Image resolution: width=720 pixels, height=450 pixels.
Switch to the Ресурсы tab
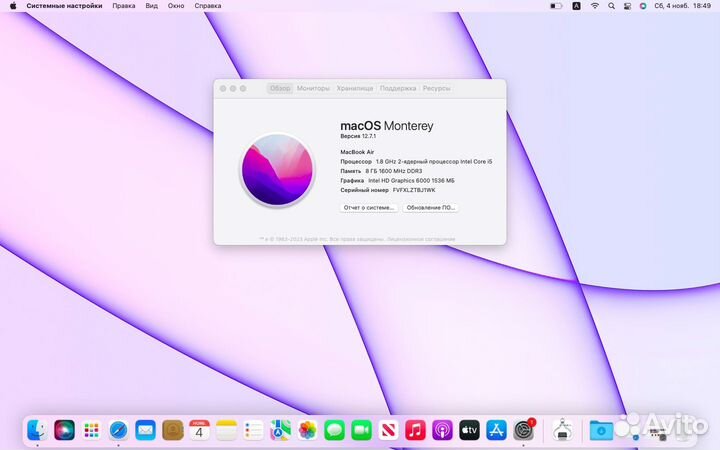coord(436,88)
